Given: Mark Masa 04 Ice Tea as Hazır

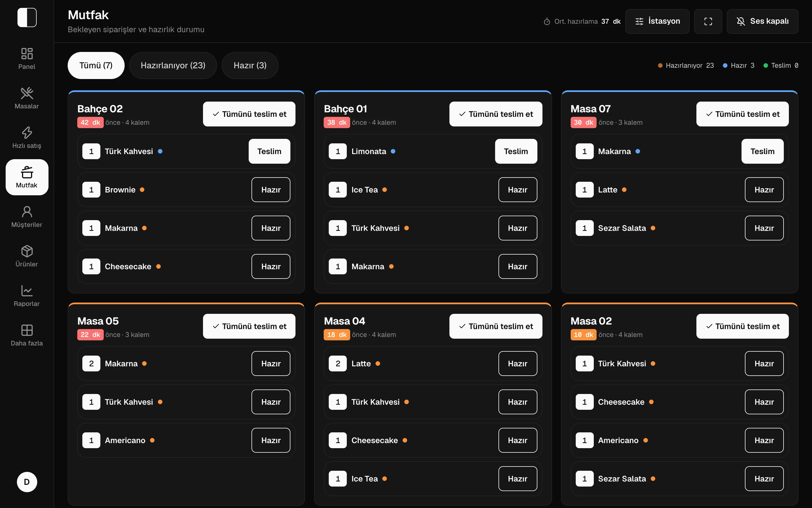Looking at the screenshot, I should [x=517, y=478].
